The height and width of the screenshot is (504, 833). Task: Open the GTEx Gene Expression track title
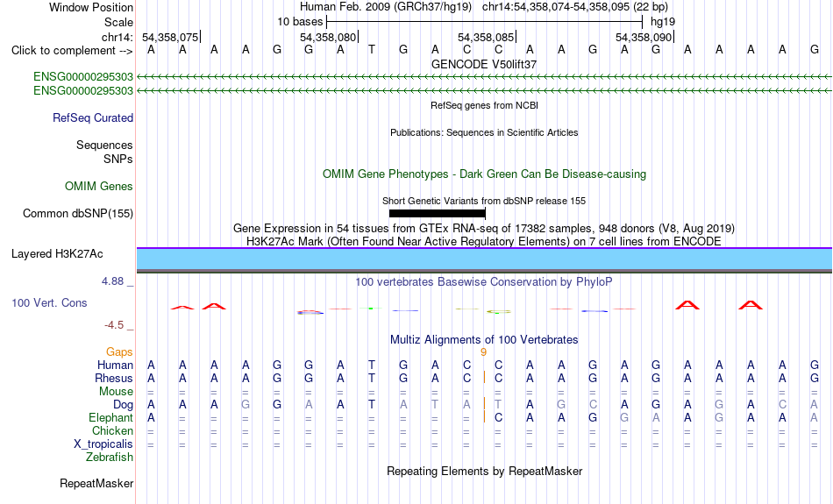coord(484,229)
